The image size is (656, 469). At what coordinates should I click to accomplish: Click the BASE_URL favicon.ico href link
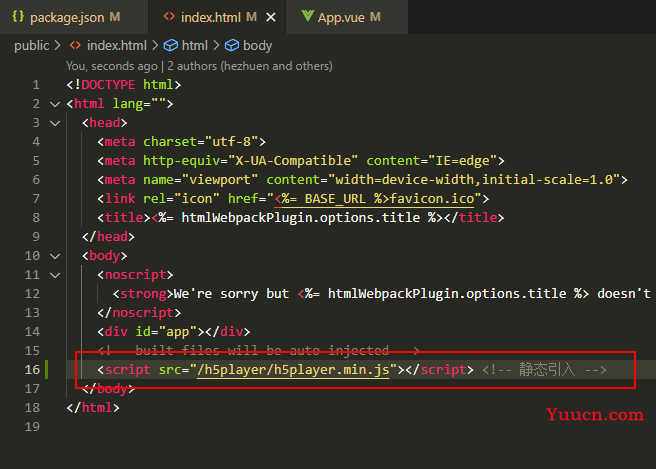374,199
